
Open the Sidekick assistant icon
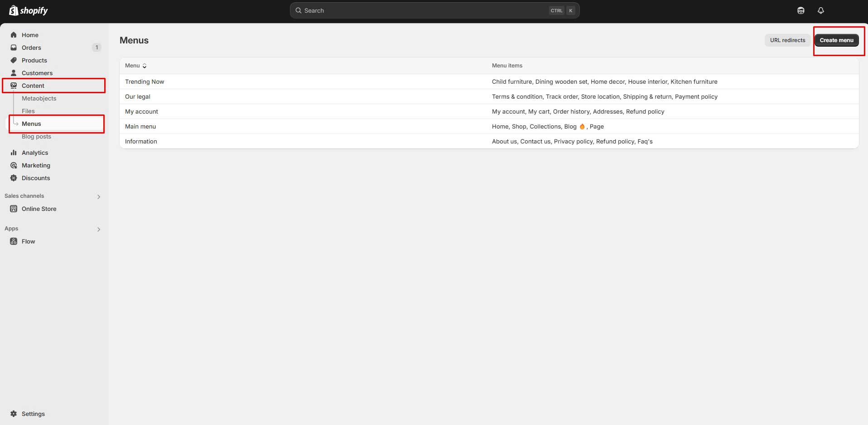pyautogui.click(x=800, y=10)
